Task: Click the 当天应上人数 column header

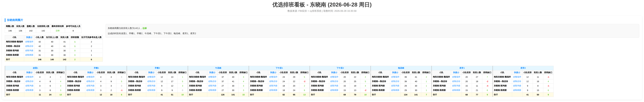Action: click(52, 37)
